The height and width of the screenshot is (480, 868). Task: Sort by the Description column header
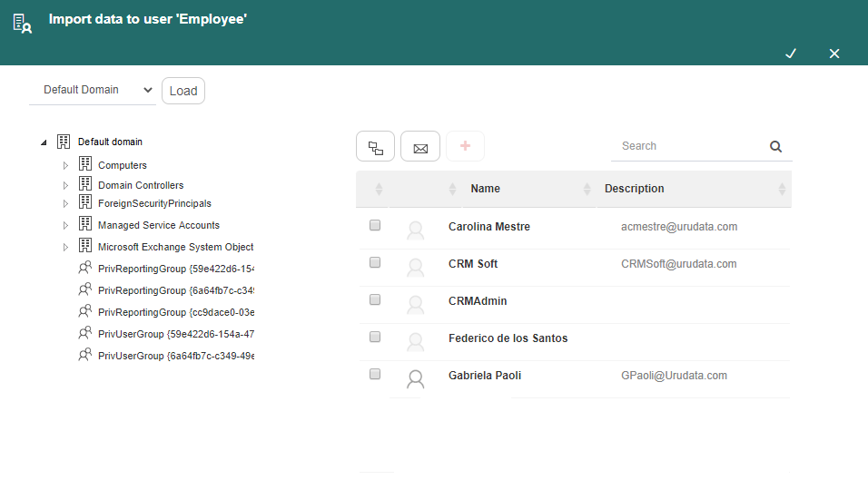(634, 189)
